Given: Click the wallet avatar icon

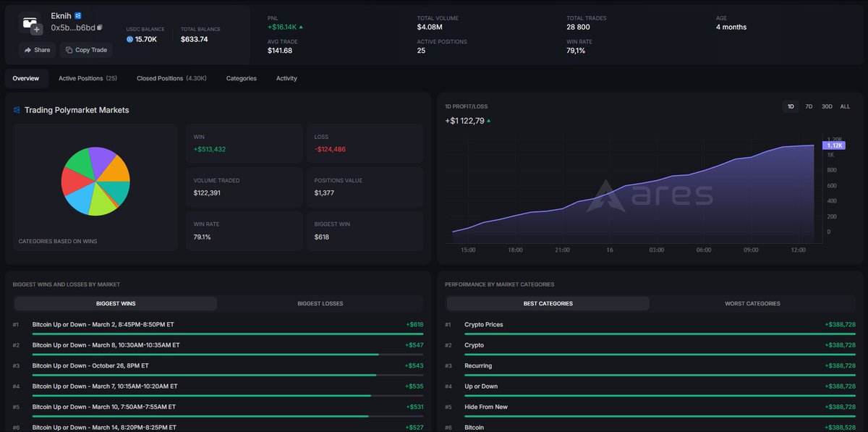Looking at the screenshot, I should pos(30,22).
